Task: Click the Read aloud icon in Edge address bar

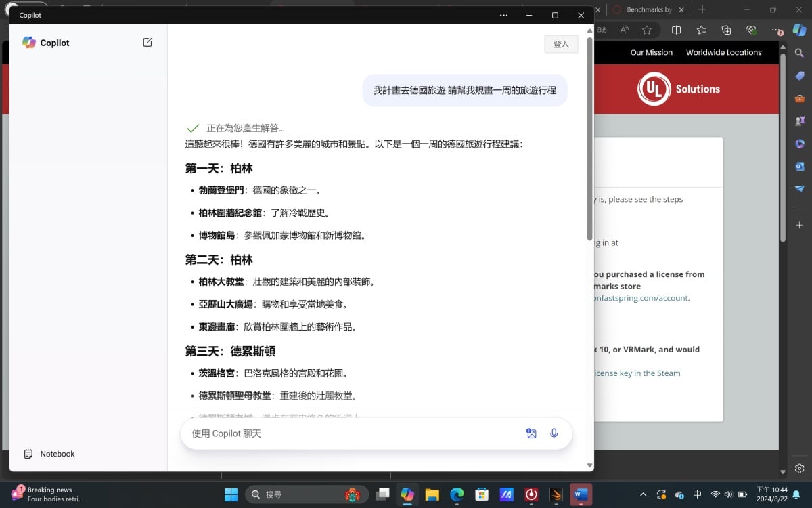Action: 625,30
